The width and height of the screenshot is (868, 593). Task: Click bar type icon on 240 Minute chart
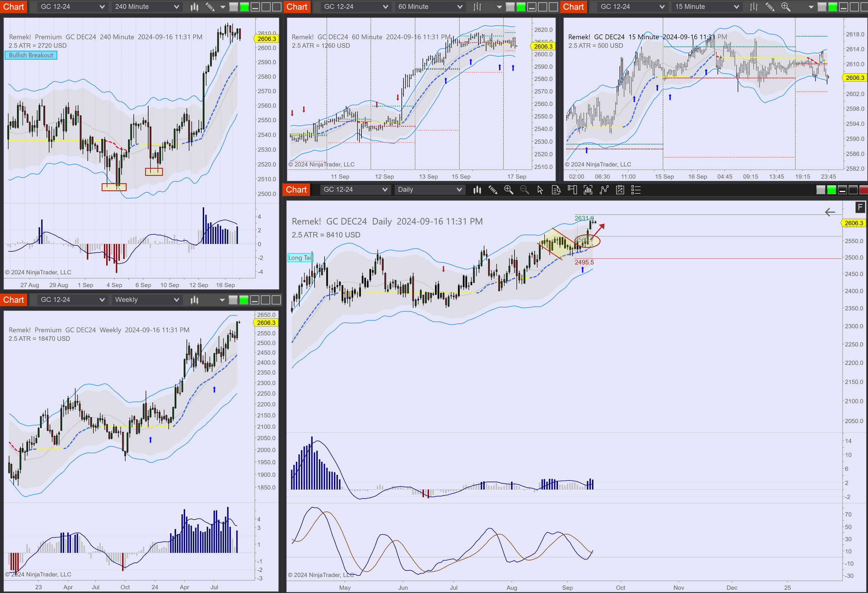[x=194, y=7]
